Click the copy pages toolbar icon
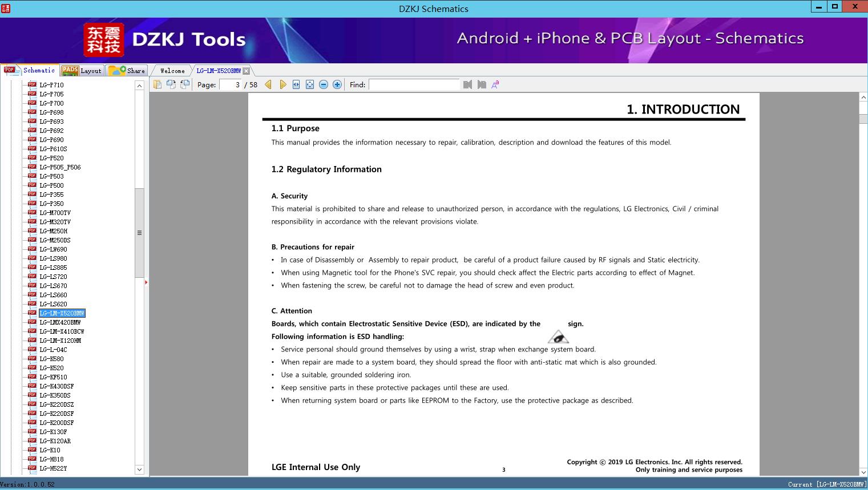The width and height of the screenshot is (868, 490). [158, 84]
